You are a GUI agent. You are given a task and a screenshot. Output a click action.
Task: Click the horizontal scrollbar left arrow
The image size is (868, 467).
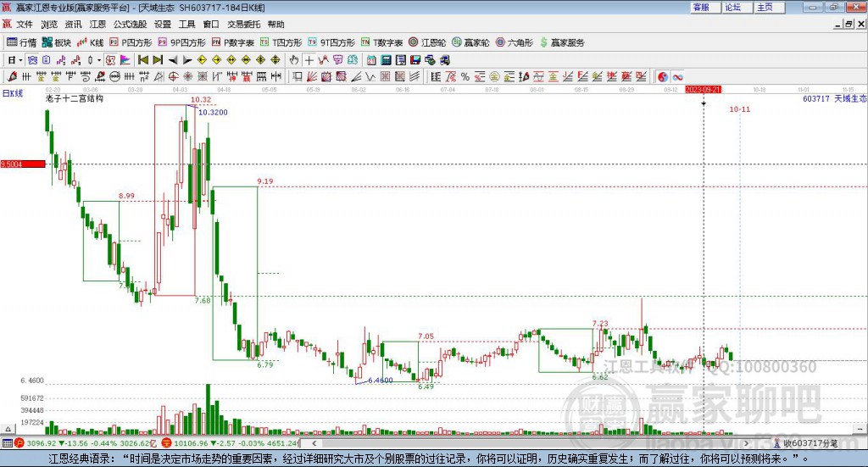(314, 443)
